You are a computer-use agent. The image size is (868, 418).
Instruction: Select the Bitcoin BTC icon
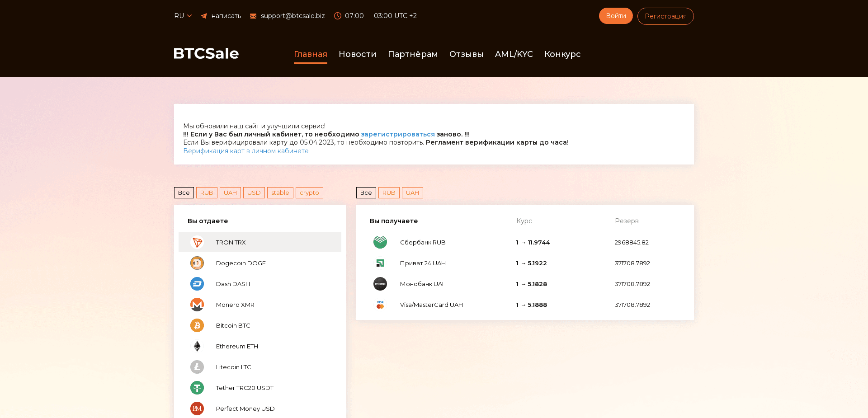click(197, 325)
